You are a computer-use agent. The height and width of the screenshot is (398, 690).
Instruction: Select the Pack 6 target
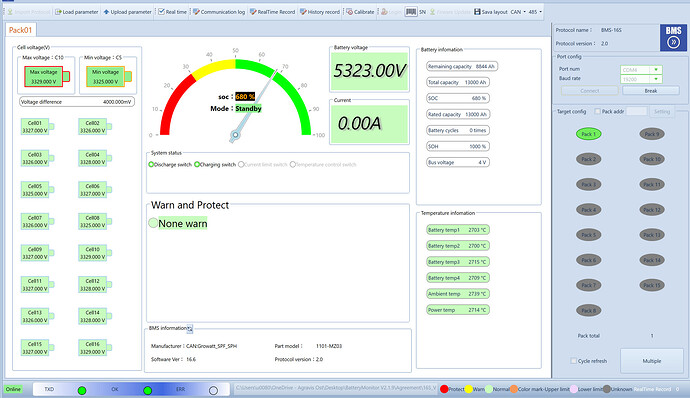588,260
